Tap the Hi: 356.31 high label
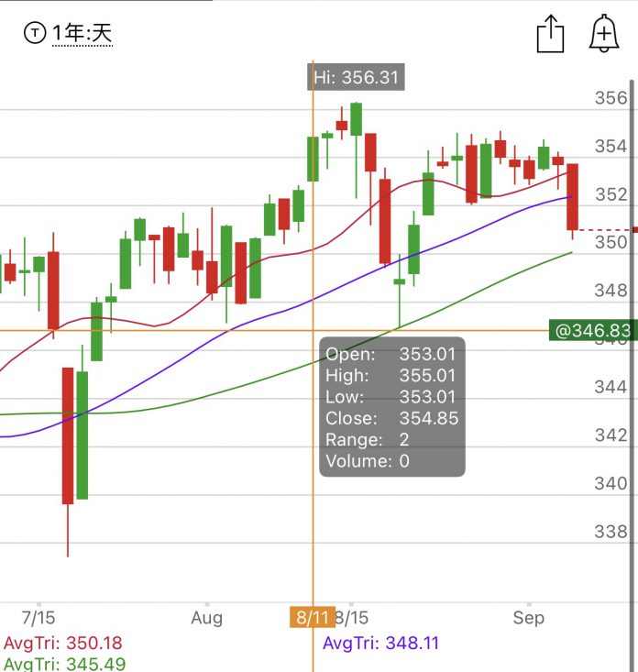 click(x=356, y=77)
